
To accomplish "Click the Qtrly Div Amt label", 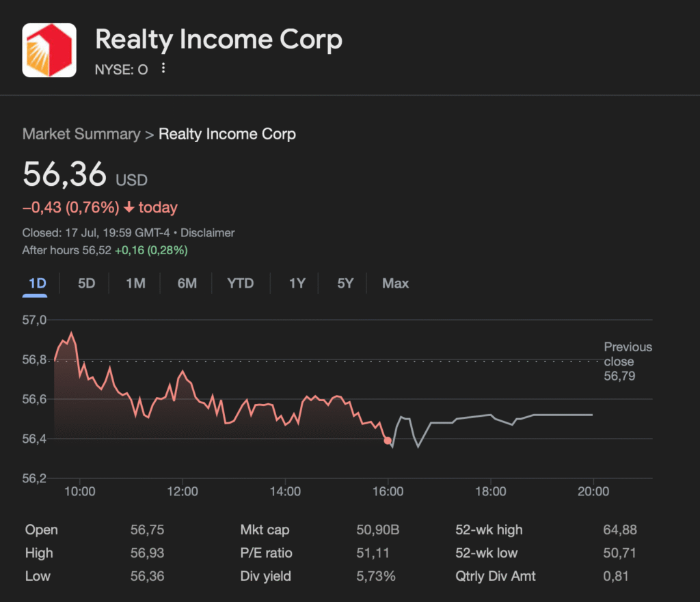I will [496, 576].
